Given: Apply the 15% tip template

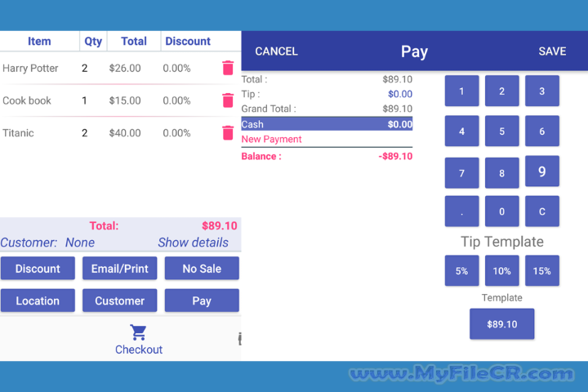Looking at the screenshot, I should (x=542, y=271).
